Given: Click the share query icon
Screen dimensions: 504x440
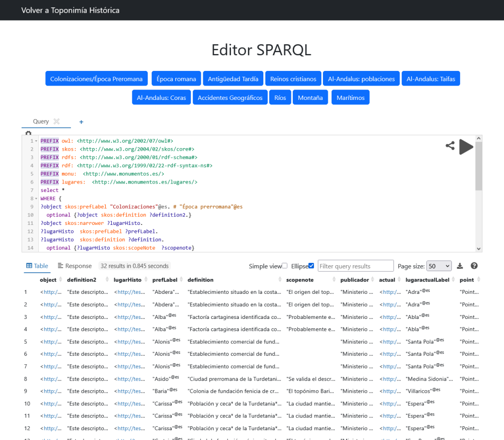Looking at the screenshot, I should (450, 146).
